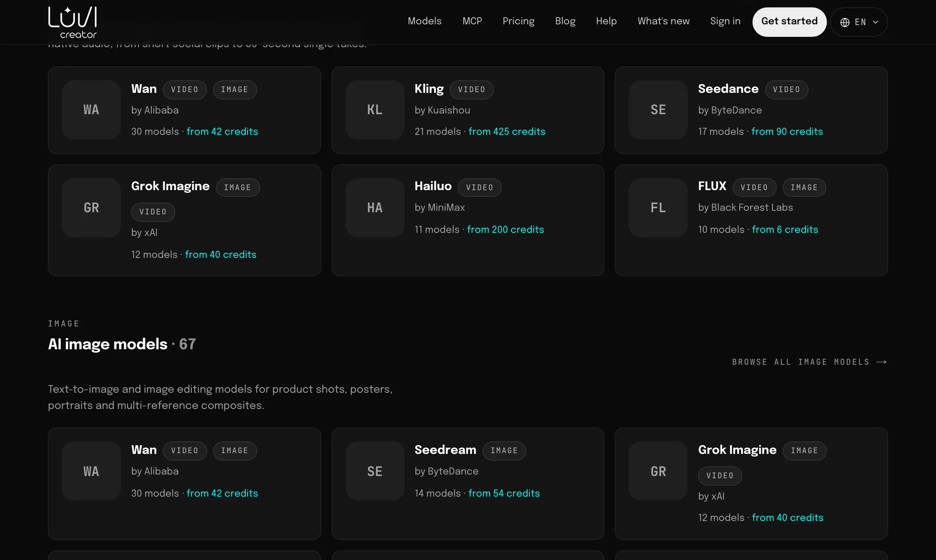
Task: Click the Luvi creator logo
Action: (73, 22)
